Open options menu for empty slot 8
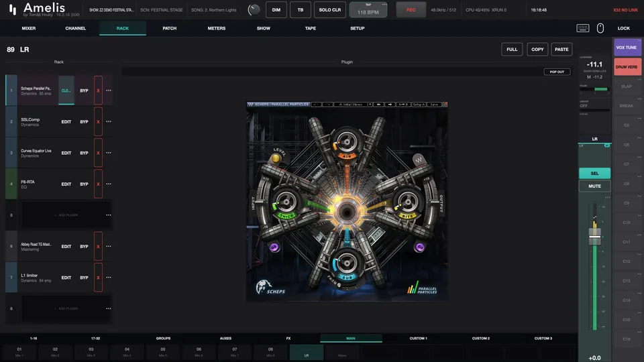Viewport: 644px width, 362px height. 109,308
